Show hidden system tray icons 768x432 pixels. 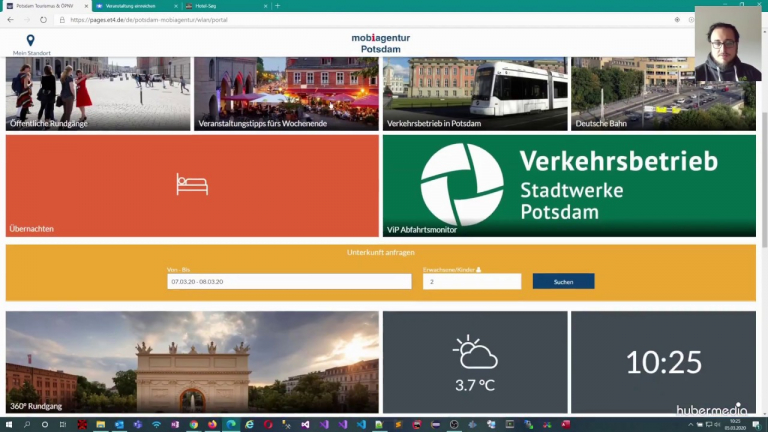tap(691, 425)
